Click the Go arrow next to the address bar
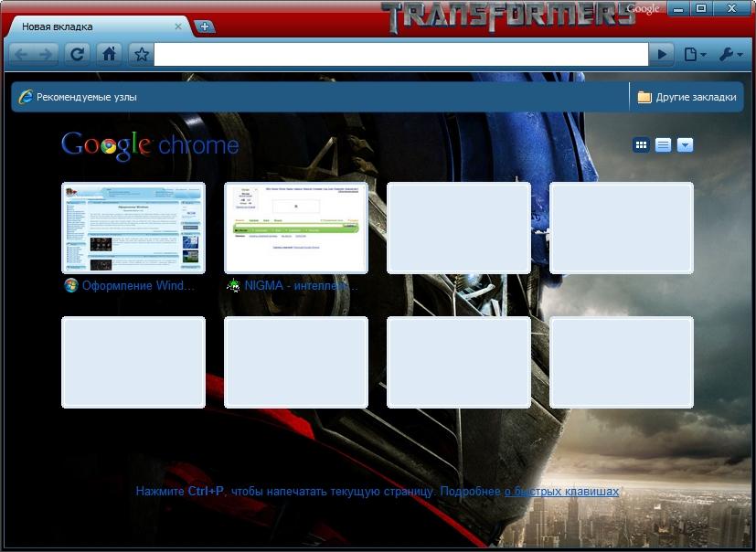Viewport: 756px width, 552px height. click(662, 55)
